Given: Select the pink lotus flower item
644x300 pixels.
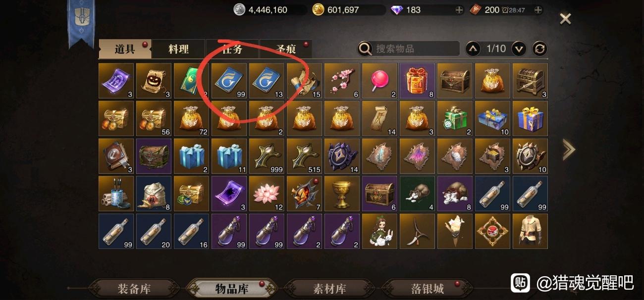Looking at the screenshot, I should (x=267, y=194).
